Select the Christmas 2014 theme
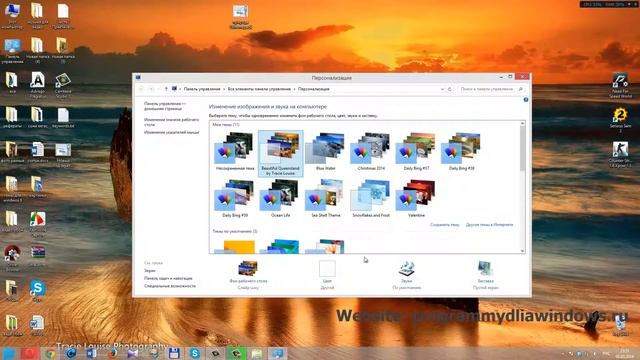The width and height of the screenshot is (640, 360). (x=371, y=152)
